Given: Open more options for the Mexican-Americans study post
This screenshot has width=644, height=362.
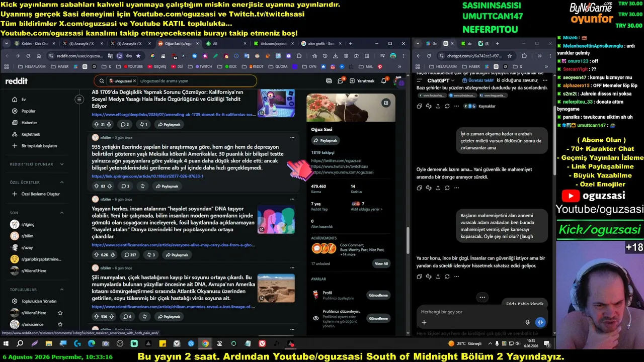Looking at the screenshot, I should 292,137.
